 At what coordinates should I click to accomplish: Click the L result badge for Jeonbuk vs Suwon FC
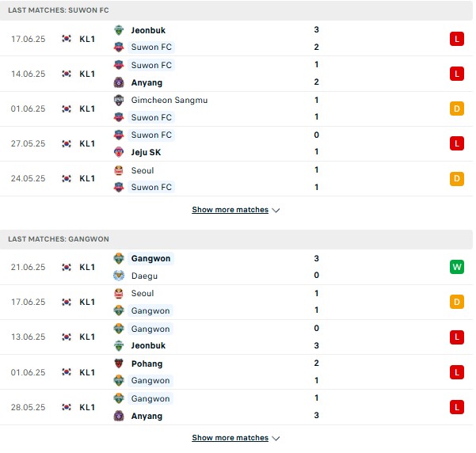tap(456, 39)
